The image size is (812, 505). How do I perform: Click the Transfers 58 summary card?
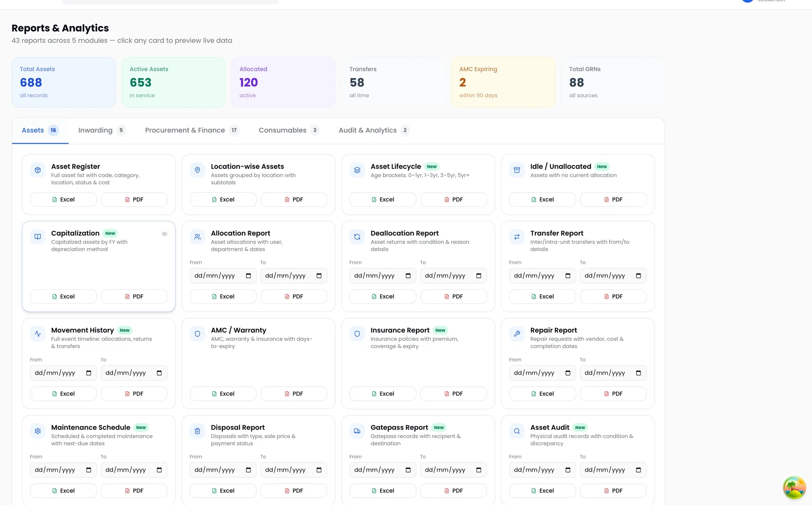coord(393,82)
